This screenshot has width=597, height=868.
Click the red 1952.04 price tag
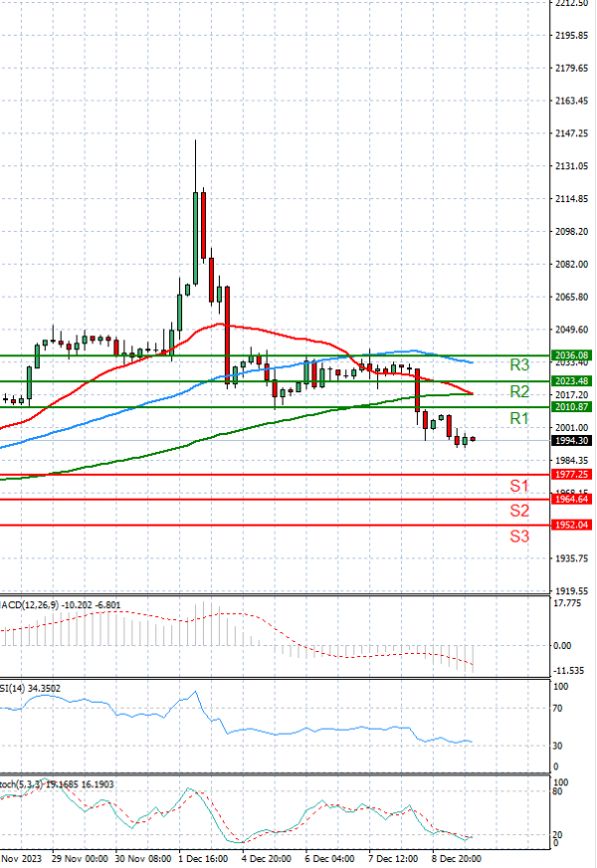click(x=570, y=525)
